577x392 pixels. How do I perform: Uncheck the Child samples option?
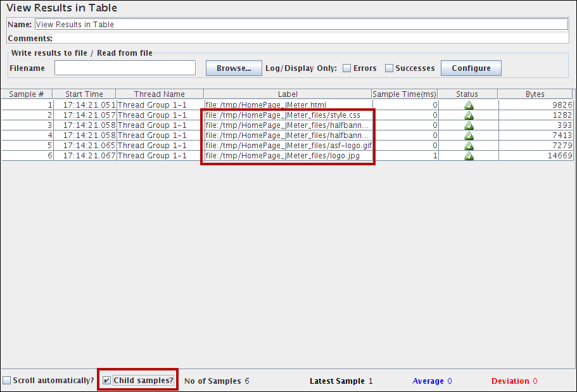pyautogui.click(x=107, y=381)
